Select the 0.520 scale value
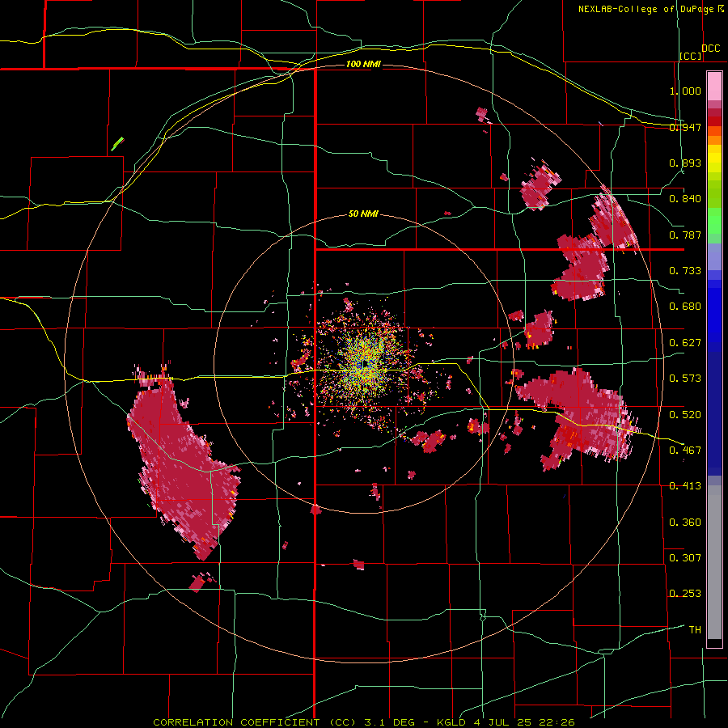The width and height of the screenshot is (728, 728). 685,415
